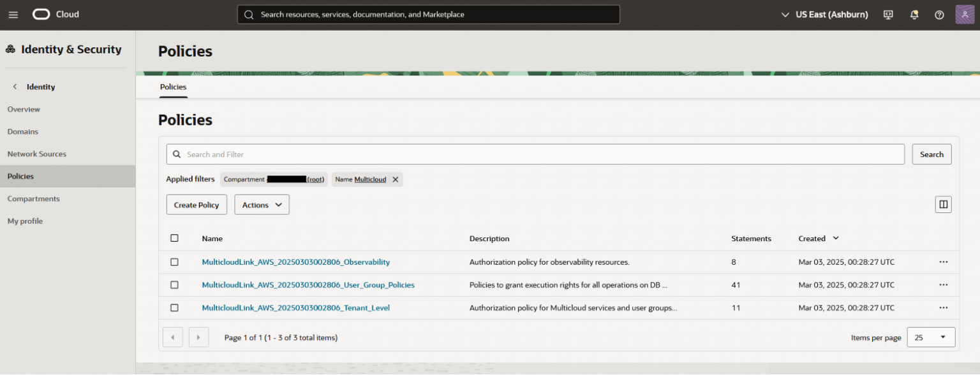Open the Items per page dropdown
Image resolution: width=980 pixels, height=375 pixels.
click(931, 337)
